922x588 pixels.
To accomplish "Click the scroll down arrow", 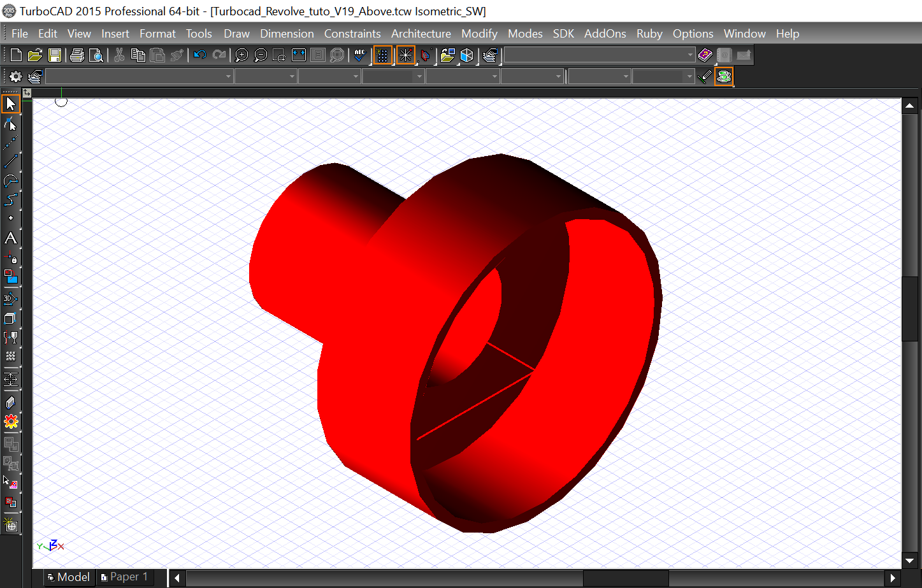I will pos(910,561).
